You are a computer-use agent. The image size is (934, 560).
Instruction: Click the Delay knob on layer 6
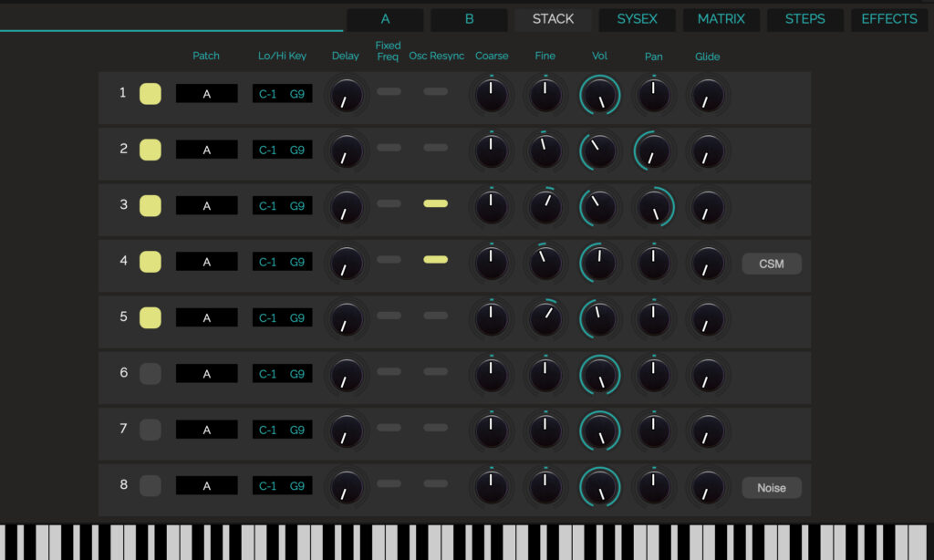346,376
